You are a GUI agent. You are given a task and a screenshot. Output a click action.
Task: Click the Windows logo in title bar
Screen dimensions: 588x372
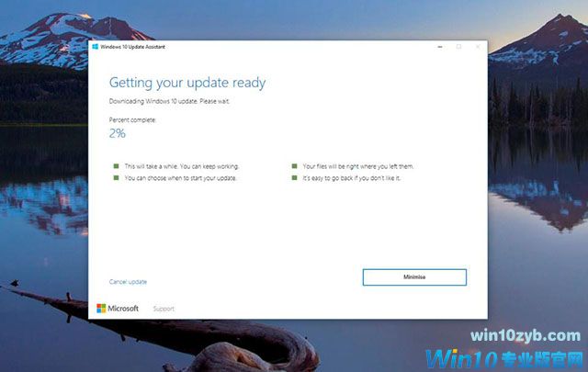point(96,47)
